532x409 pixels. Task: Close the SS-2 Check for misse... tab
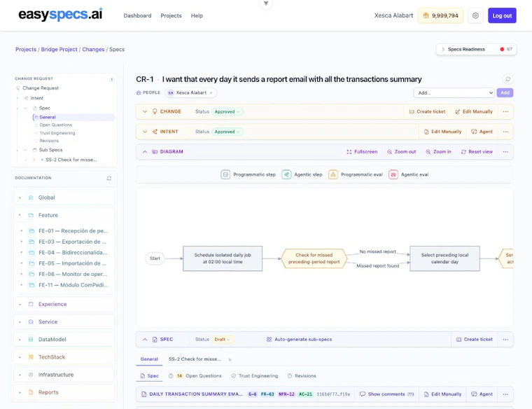click(x=230, y=359)
